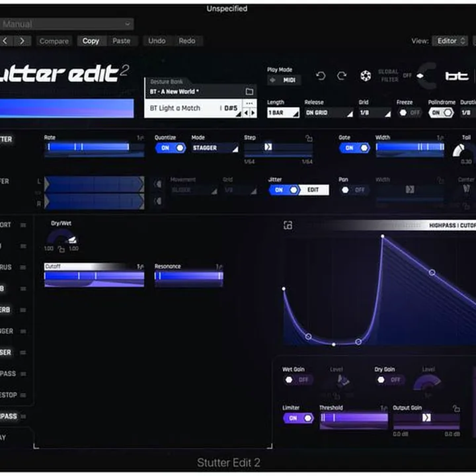
Task: Disable the Limiter switch
Action: (298, 418)
